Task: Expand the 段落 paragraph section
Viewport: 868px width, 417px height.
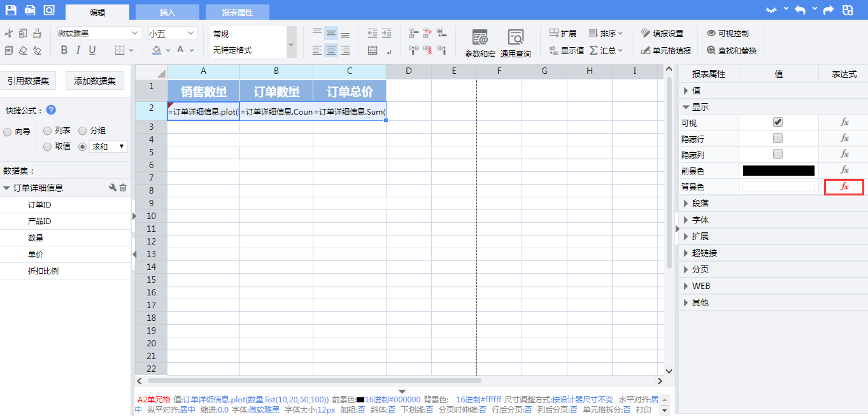Action: tap(701, 204)
